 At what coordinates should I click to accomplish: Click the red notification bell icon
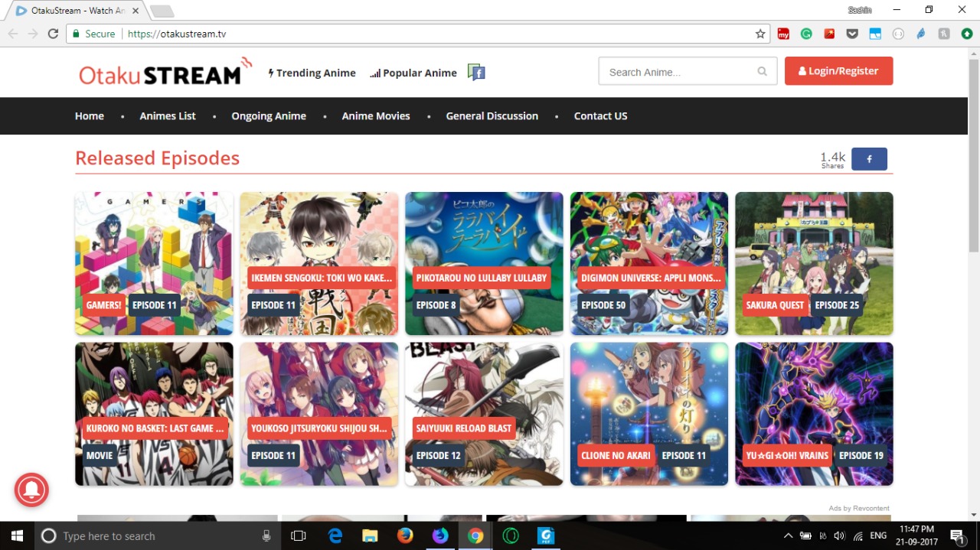pyautogui.click(x=31, y=490)
